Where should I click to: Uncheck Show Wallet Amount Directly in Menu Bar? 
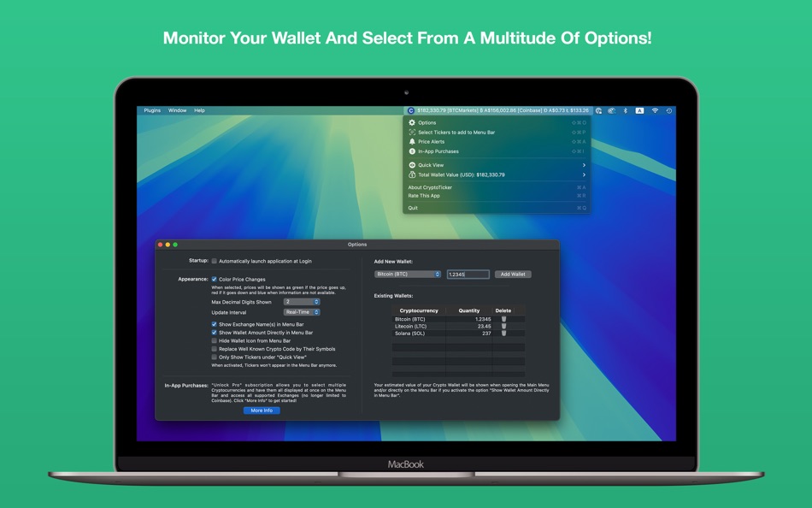tap(214, 333)
